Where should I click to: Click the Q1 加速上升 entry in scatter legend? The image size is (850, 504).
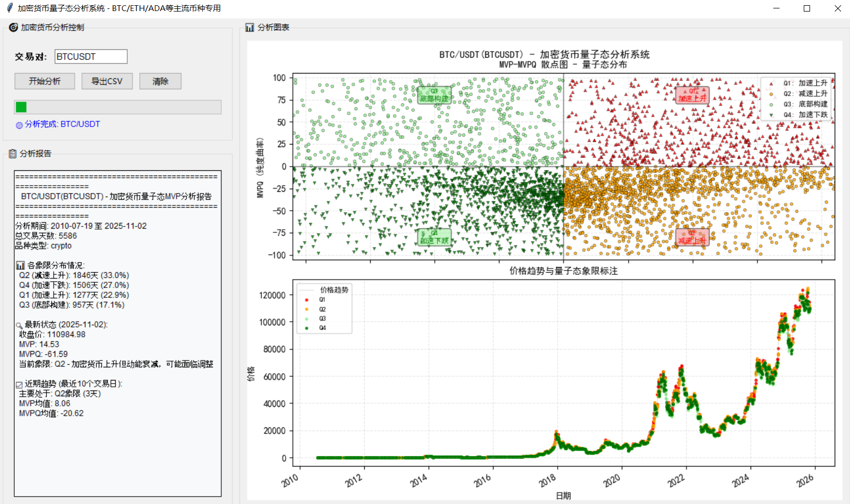pyautogui.click(x=804, y=83)
